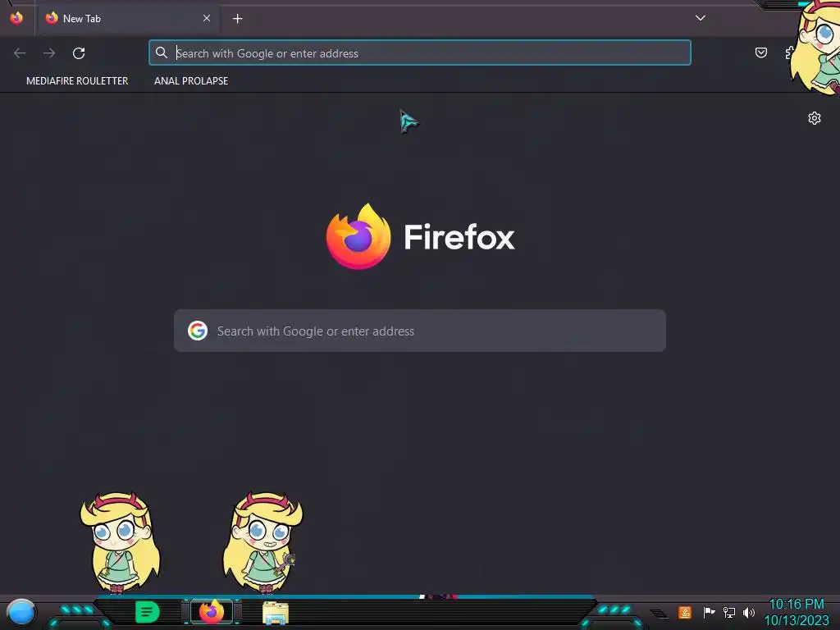840x630 pixels.
Task: Open the MEDIAFIRE ROULETTER bookmark
Action: 77,81
